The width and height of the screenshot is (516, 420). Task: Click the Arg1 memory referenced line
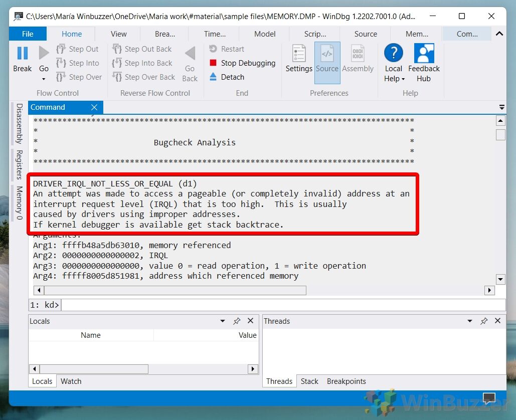(x=132, y=246)
